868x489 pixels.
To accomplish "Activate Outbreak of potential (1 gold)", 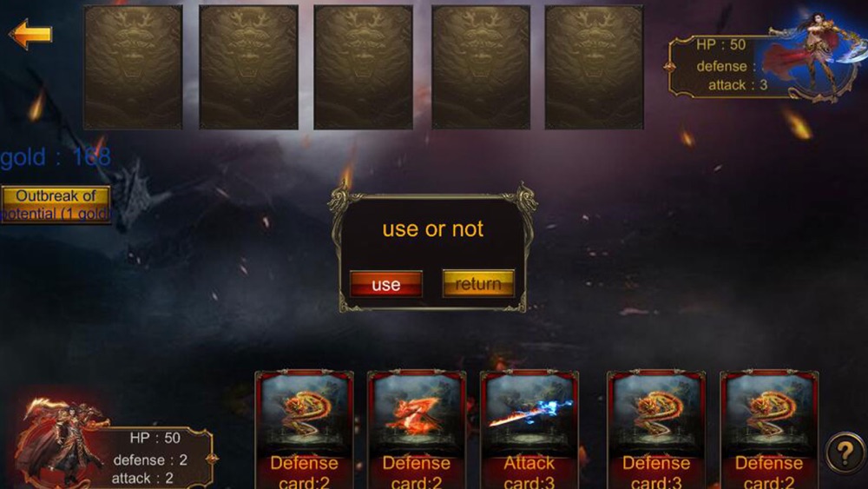I will click(56, 204).
